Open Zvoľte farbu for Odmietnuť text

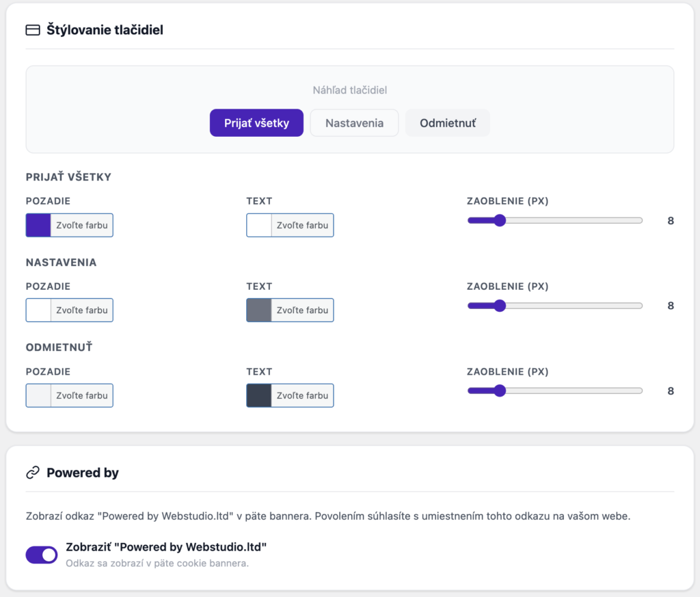[x=302, y=395]
